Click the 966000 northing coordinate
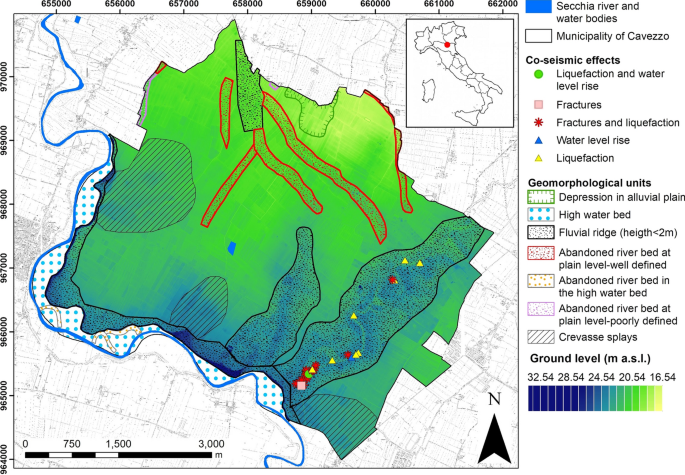Screen dimensions: 685x475 point(5,332)
